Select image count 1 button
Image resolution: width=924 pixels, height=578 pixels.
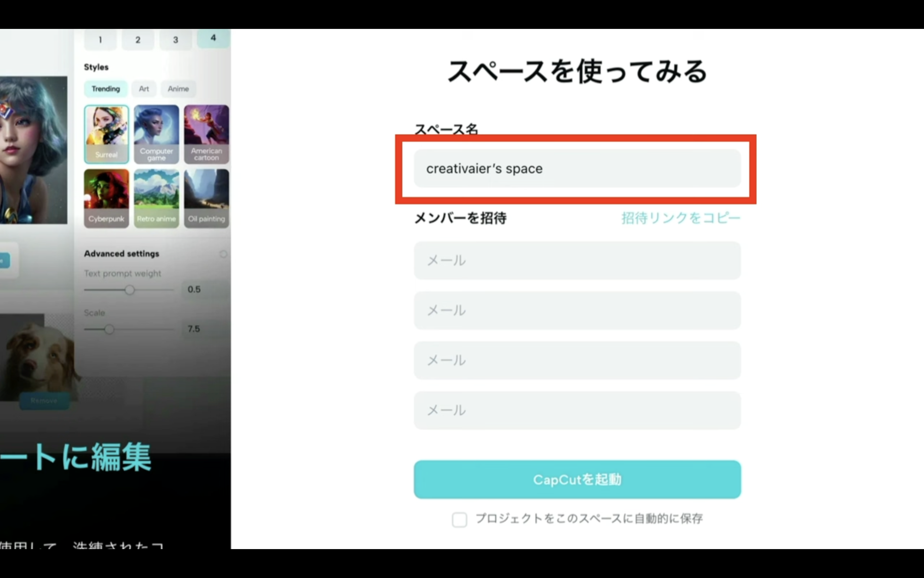100,40
